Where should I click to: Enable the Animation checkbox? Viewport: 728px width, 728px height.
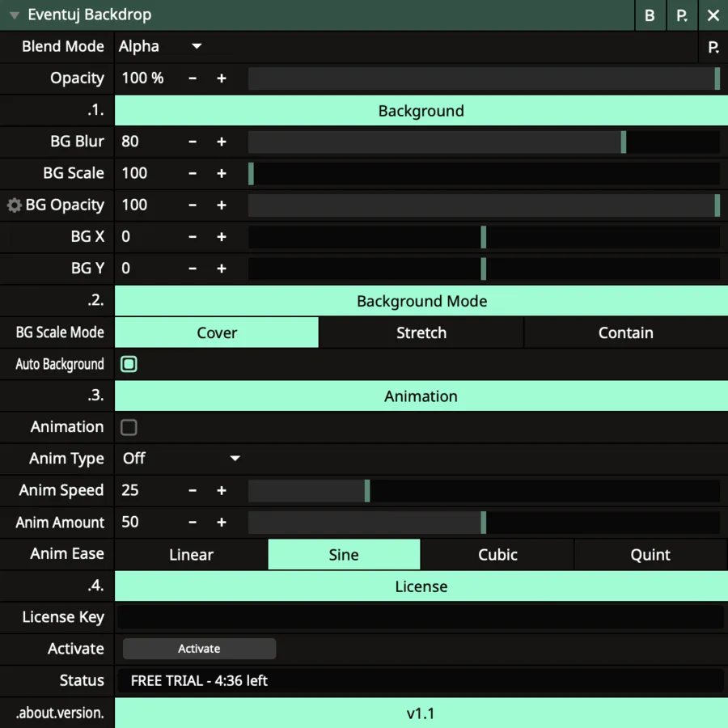[x=129, y=427]
